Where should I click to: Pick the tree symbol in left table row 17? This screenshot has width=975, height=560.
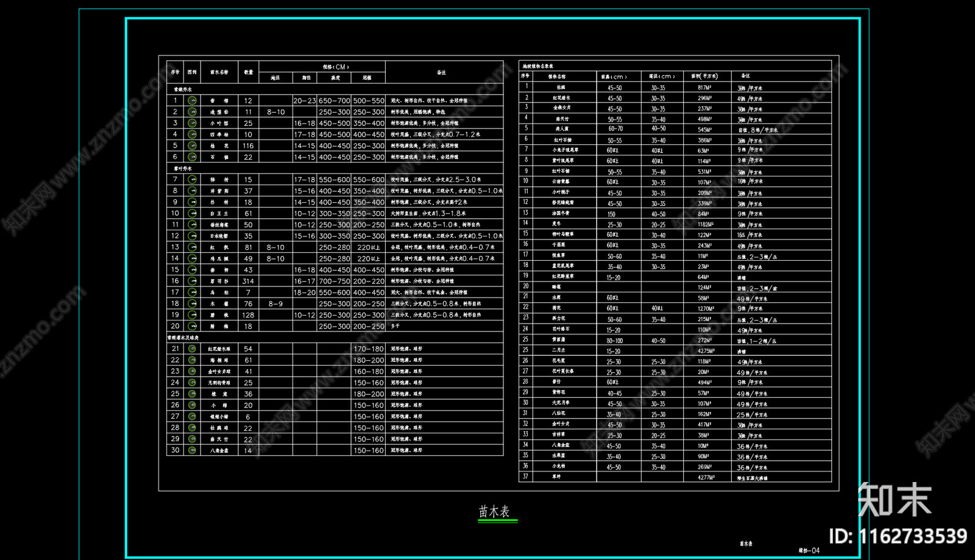(192, 292)
